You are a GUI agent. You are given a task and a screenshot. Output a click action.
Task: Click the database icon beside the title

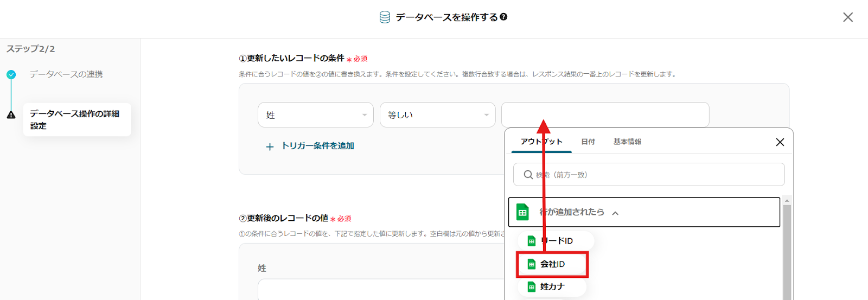click(385, 17)
